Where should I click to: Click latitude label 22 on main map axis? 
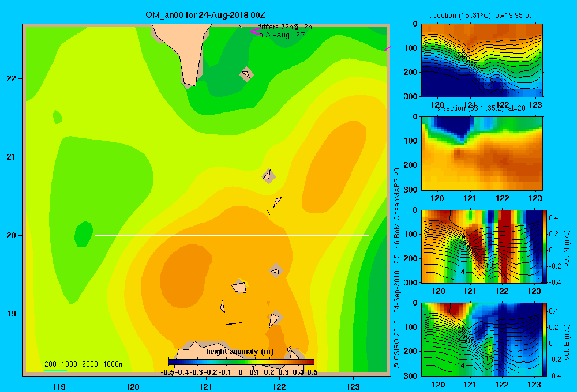pos(12,78)
